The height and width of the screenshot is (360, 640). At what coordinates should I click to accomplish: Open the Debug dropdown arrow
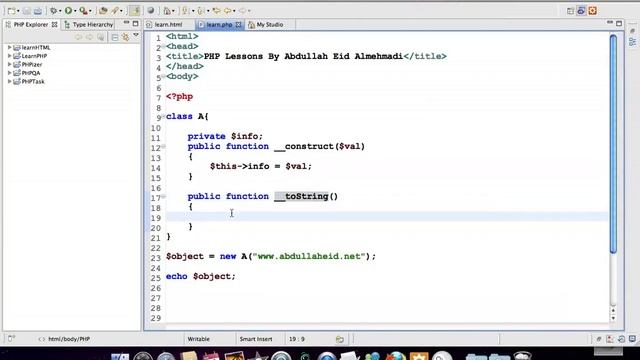(x=60, y=11)
